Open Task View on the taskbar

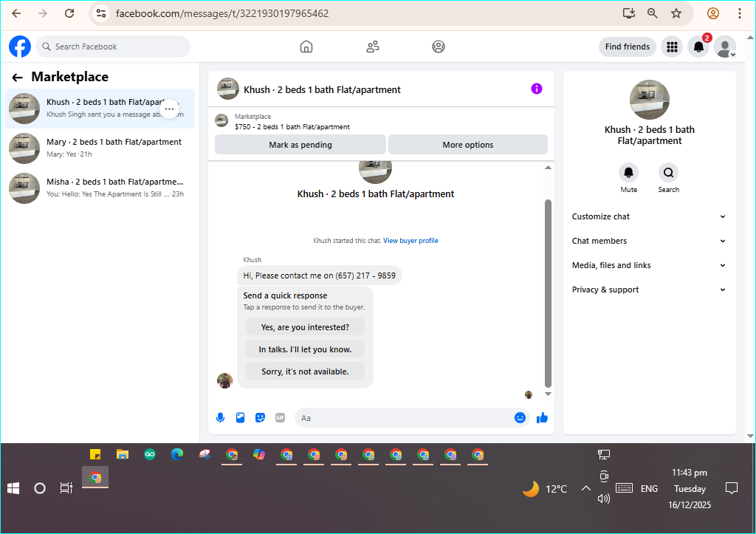[x=66, y=488]
